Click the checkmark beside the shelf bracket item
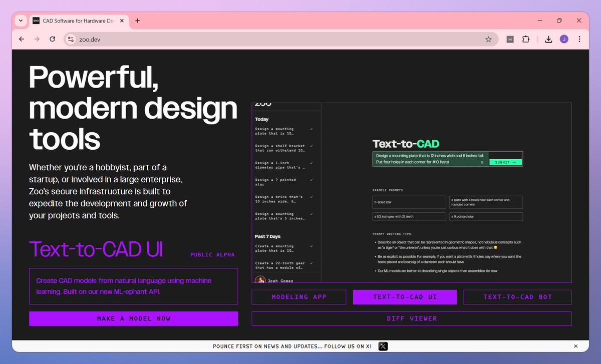This screenshot has width=601, height=364. [312, 146]
